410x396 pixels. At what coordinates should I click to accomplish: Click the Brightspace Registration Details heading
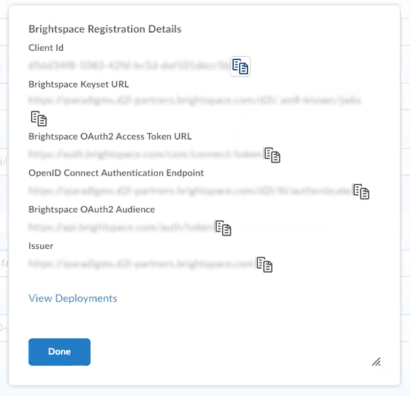click(x=105, y=29)
